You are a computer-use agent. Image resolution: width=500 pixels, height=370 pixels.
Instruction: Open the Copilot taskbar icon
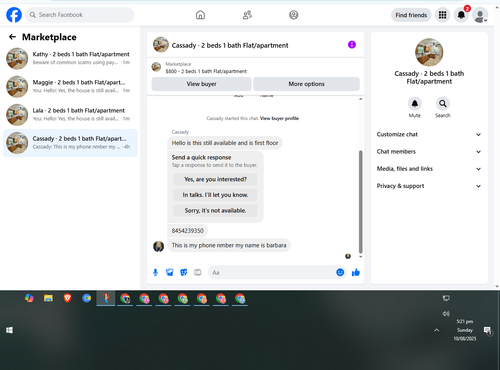pyautogui.click(x=29, y=298)
